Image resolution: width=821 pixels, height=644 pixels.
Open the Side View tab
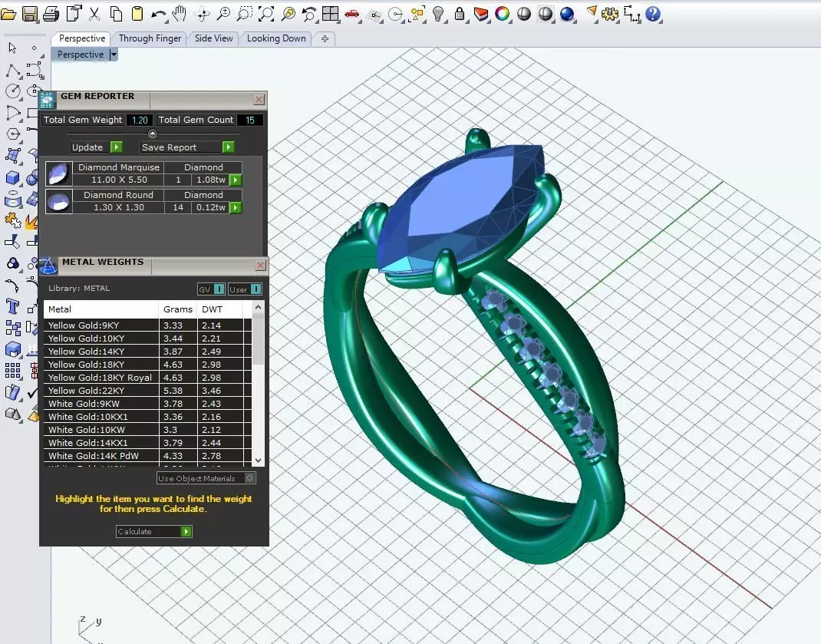213,38
